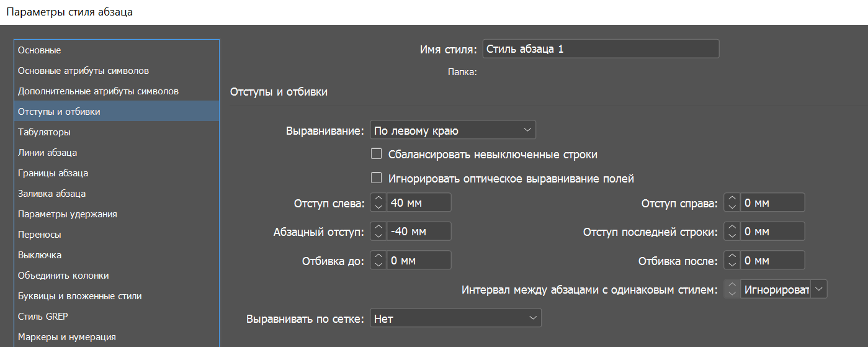This screenshot has width=868, height=347.
Task: Open 'Маркеры и нумерация' settings
Action: (x=67, y=337)
